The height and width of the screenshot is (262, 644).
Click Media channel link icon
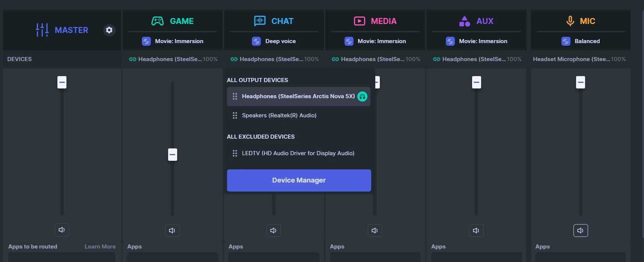[335, 59]
